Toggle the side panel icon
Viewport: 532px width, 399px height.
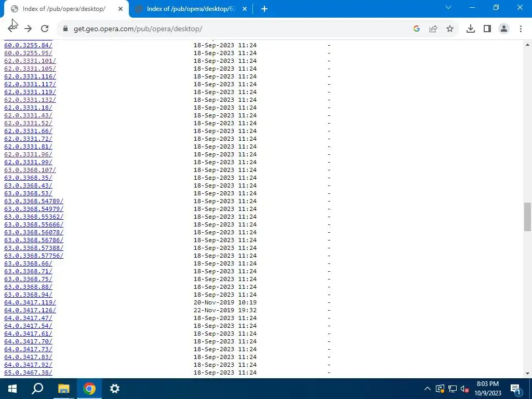coord(487,29)
